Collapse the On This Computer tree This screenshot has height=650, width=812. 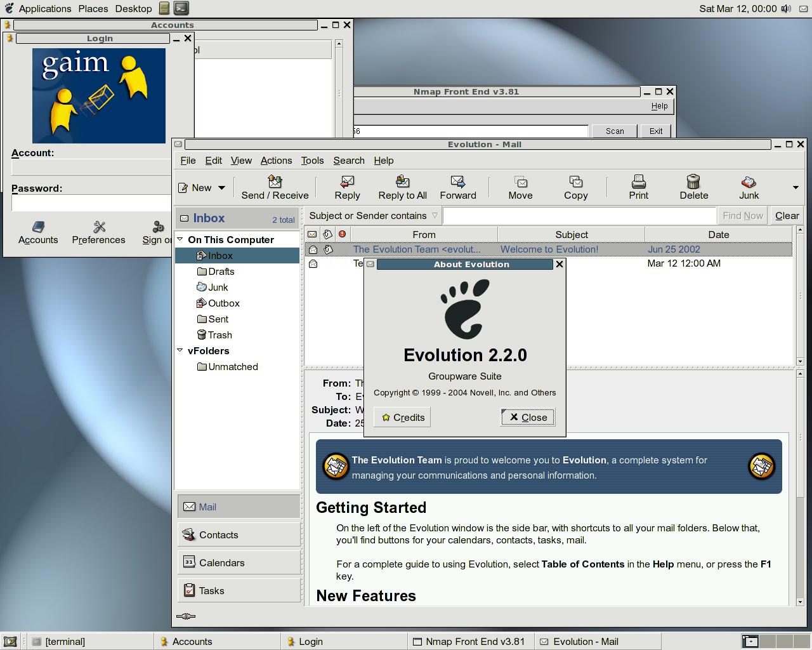[180, 239]
